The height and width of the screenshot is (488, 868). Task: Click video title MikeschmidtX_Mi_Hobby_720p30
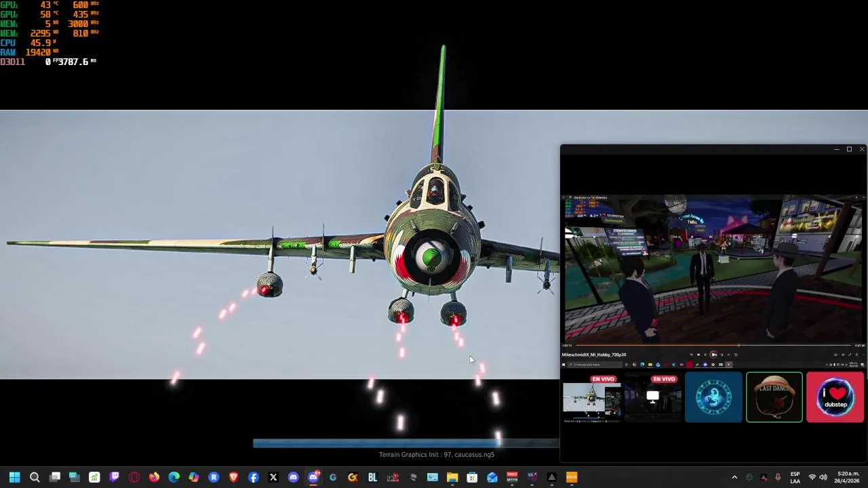pos(593,354)
